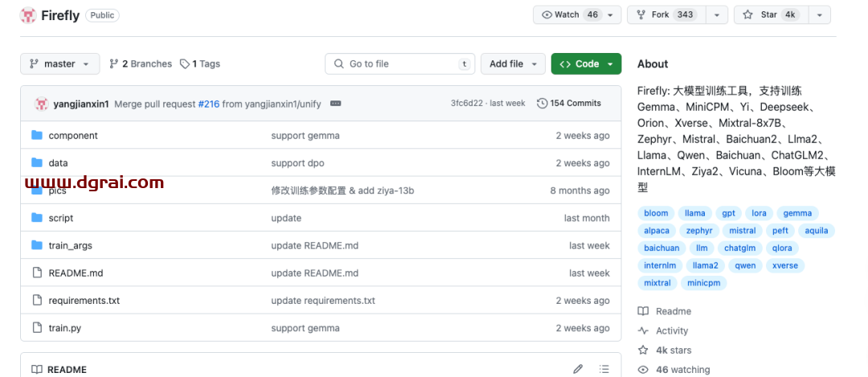View the 46 watching link

[x=674, y=369]
